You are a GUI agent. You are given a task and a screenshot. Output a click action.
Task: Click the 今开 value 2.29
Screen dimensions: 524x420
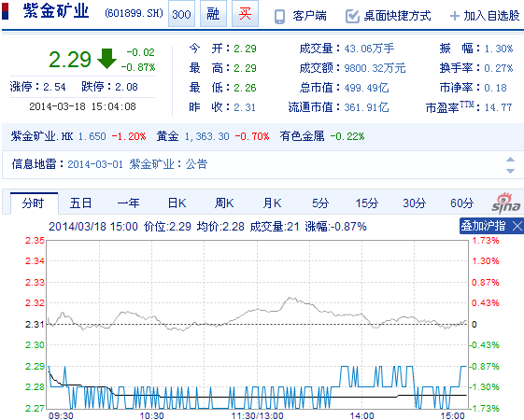point(245,49)
